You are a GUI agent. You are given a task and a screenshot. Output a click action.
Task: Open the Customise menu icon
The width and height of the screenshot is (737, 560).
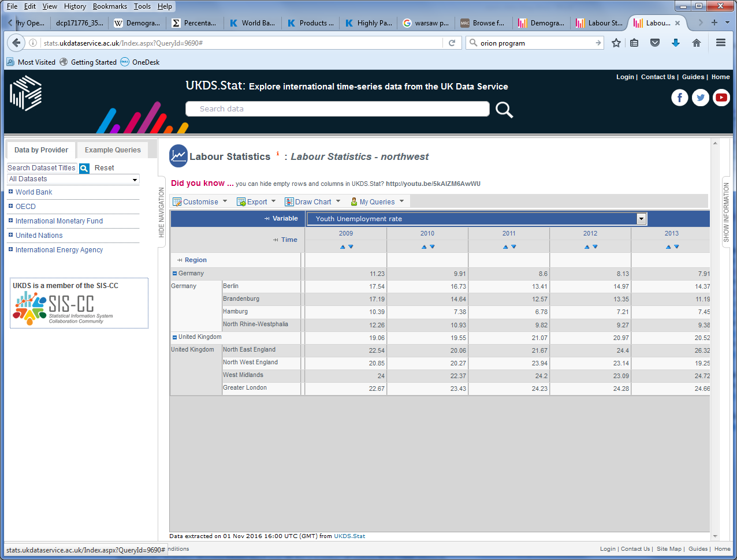(178, 201)
